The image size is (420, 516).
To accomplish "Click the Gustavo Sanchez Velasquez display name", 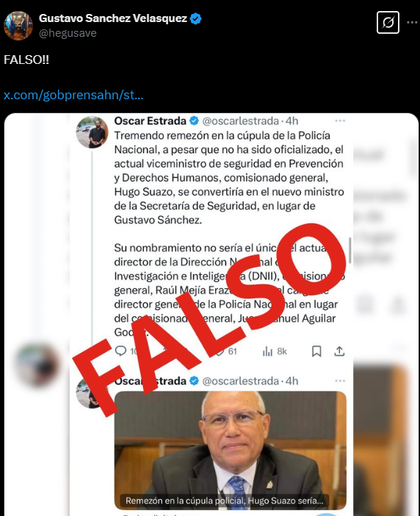I will 113,18.
